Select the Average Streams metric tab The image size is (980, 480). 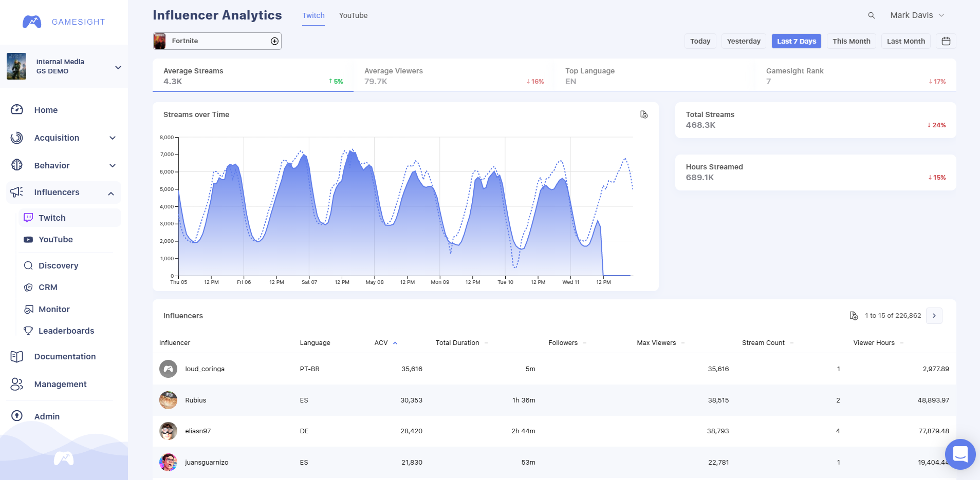253,75
